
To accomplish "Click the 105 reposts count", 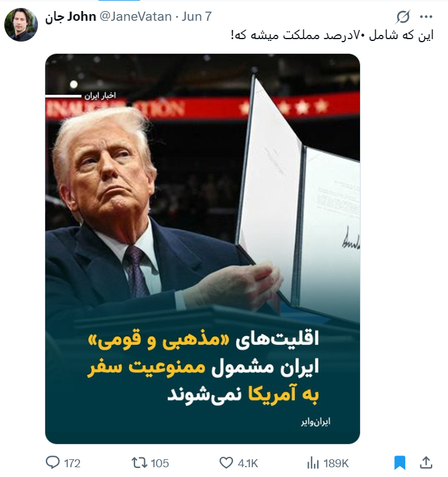I will 160,464.
